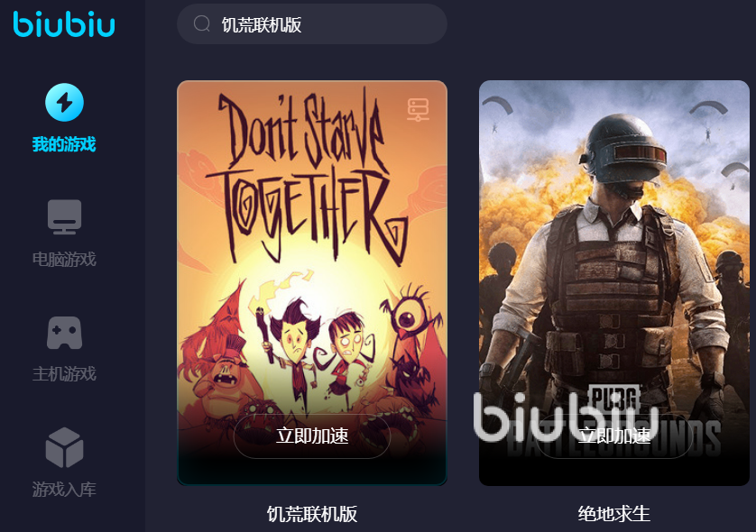Select the Don't Starve Together cover art

[x=312, y=283]
